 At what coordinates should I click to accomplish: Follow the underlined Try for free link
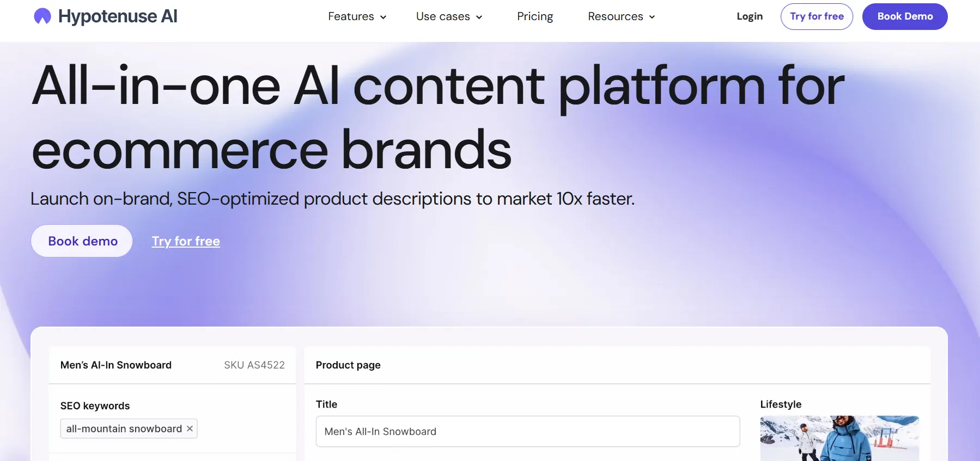[186, 241]
